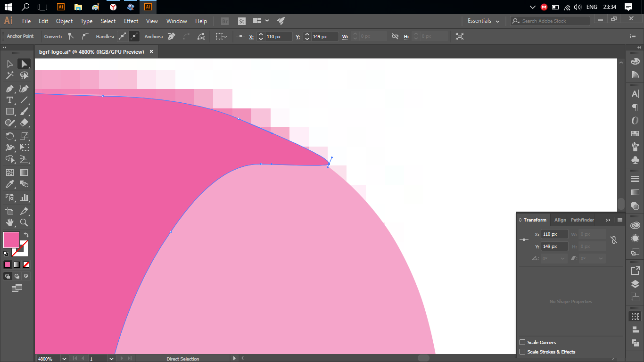Open artboard navigation dropdown in status bar

coord(111,359)
